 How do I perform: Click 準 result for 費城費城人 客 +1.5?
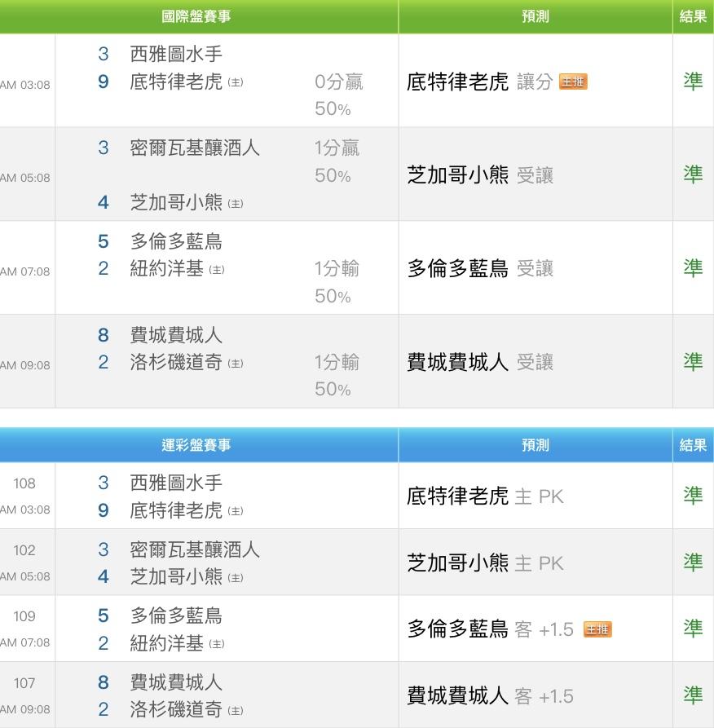(x=693, y=695)
